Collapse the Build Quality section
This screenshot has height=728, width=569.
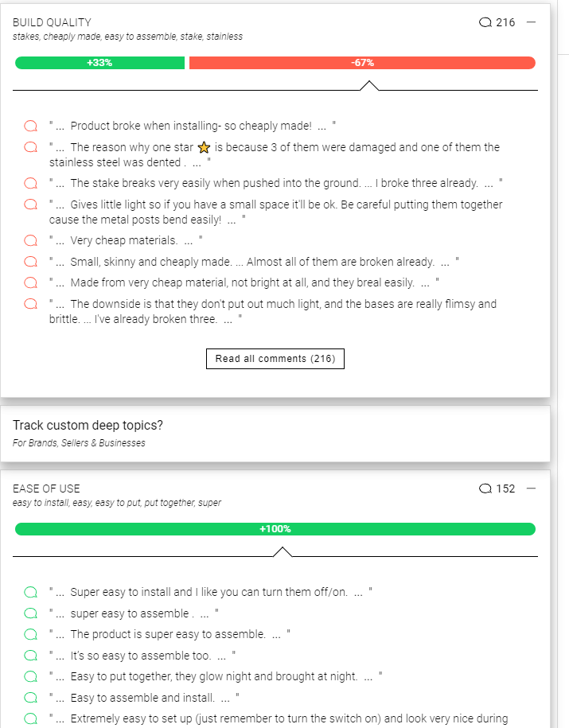point(531,22)
